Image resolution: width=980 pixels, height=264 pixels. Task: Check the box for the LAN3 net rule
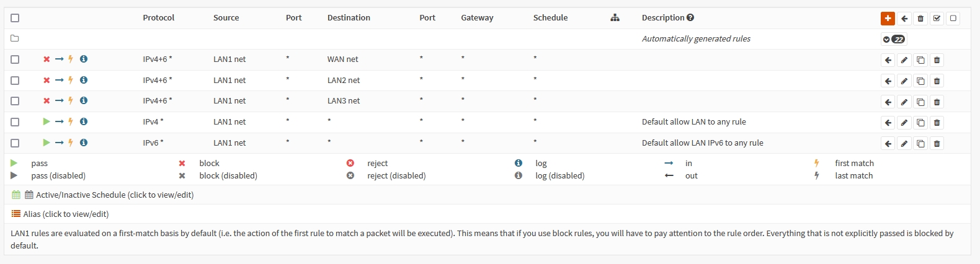point(15,101)
